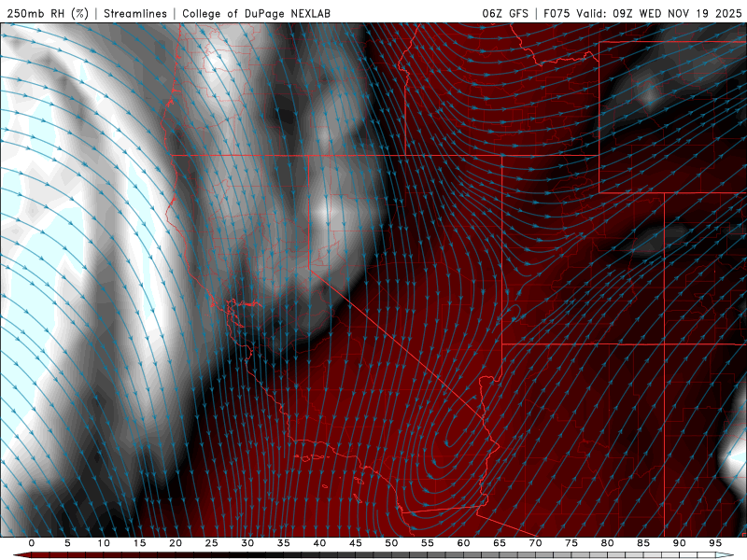Select the "F075" forecast hour text
Screen dimensions: 747x560
click(557, 13)
